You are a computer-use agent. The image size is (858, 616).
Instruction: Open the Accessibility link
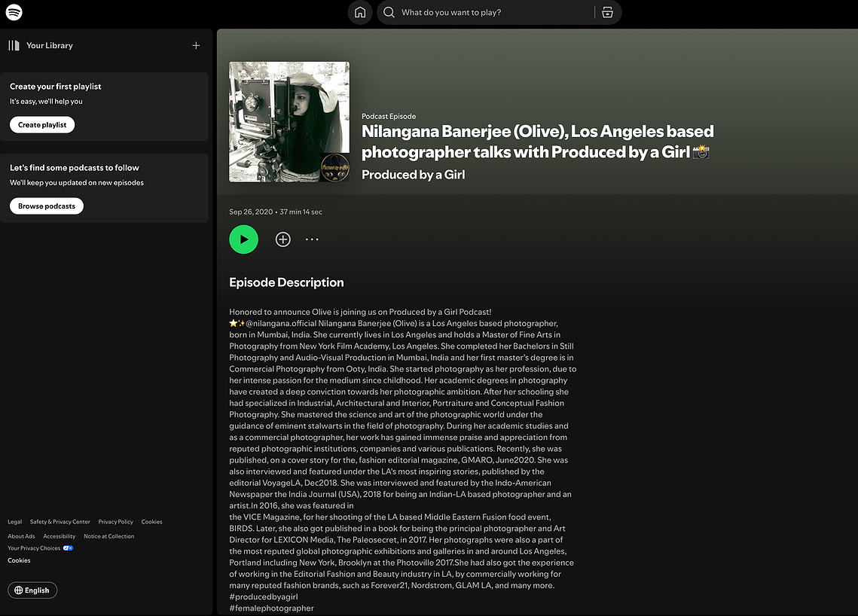click(x=59, y=537)
